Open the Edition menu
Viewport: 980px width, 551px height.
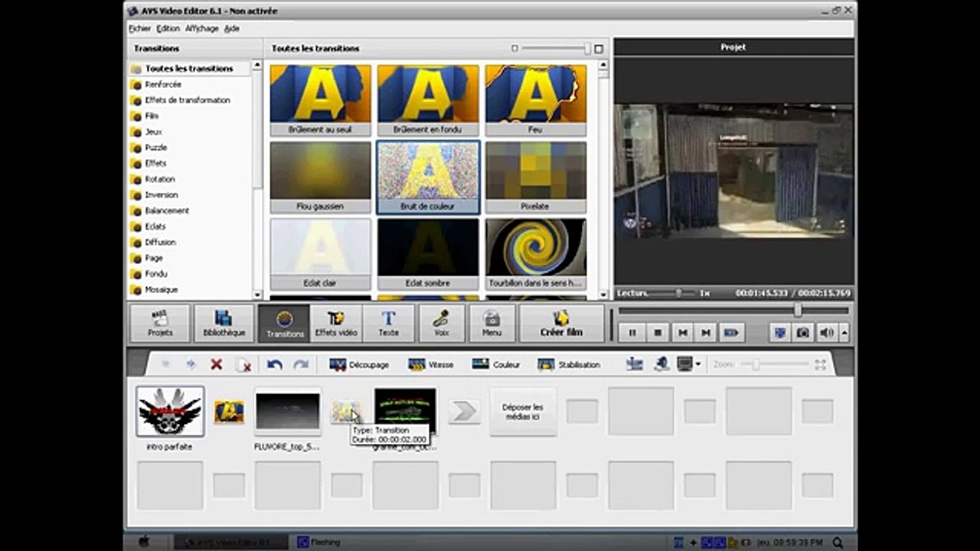tap(168, 28)
